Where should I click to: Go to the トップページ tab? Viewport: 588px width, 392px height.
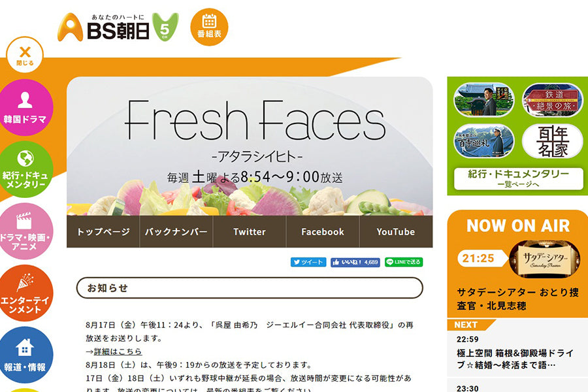(x=103, y=232)
